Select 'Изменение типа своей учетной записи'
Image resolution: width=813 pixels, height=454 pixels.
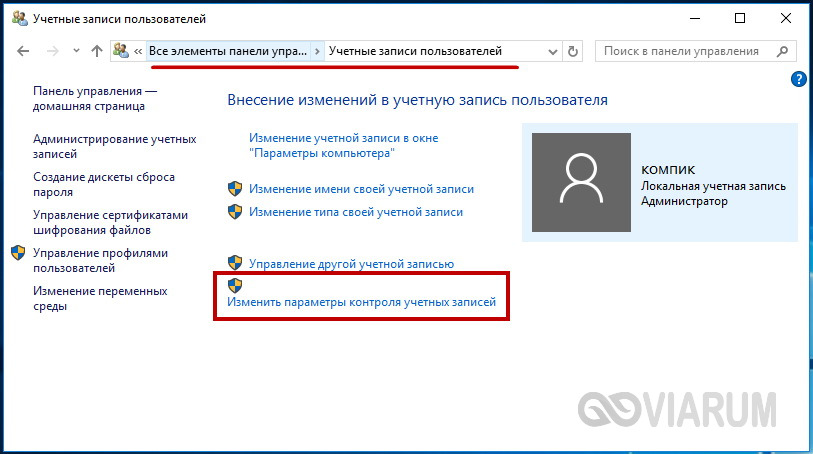point(355,212)
